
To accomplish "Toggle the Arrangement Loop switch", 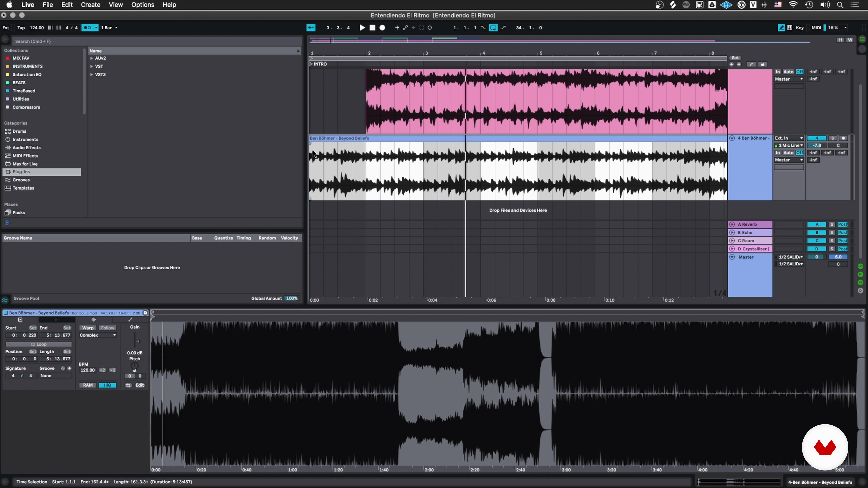I will (493, 28).
